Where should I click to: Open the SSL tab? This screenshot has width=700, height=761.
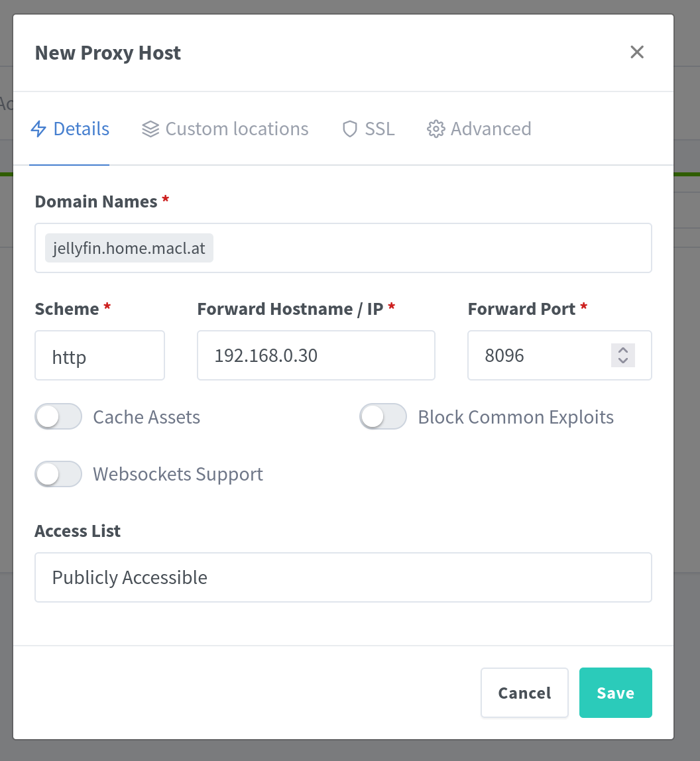pos(379,129)
